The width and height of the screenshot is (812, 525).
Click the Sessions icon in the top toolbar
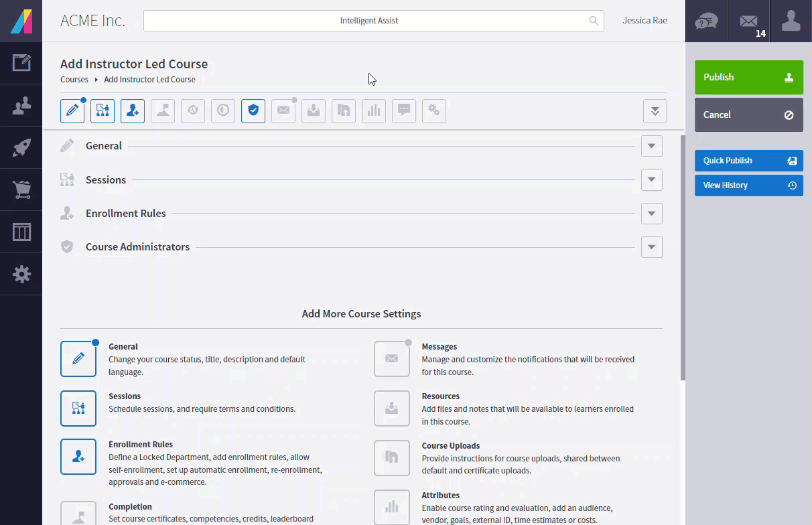tap(103, 110)
